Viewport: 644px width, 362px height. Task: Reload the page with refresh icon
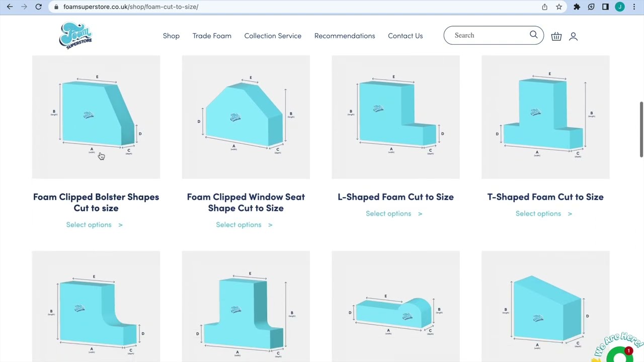coord(38,7)
